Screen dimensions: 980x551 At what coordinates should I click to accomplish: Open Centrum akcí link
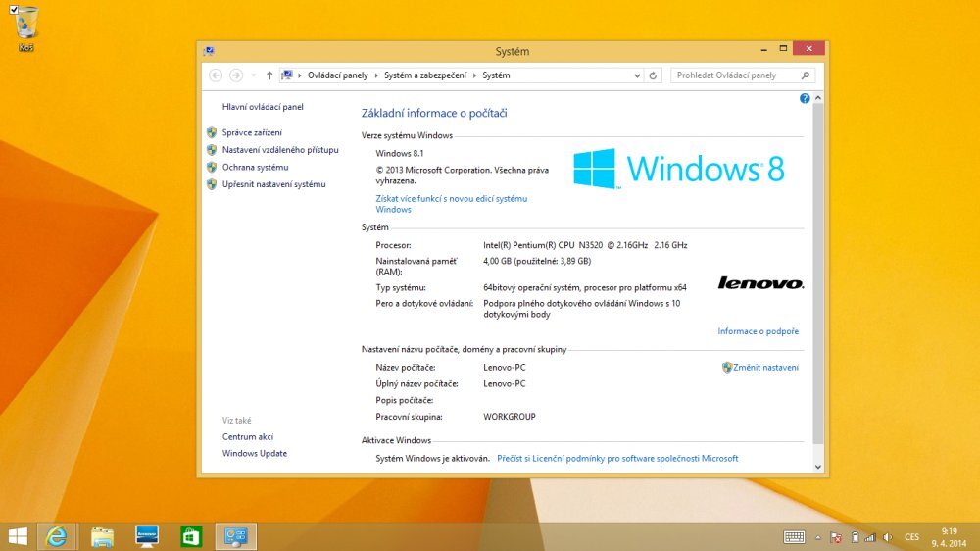[248, 437]
